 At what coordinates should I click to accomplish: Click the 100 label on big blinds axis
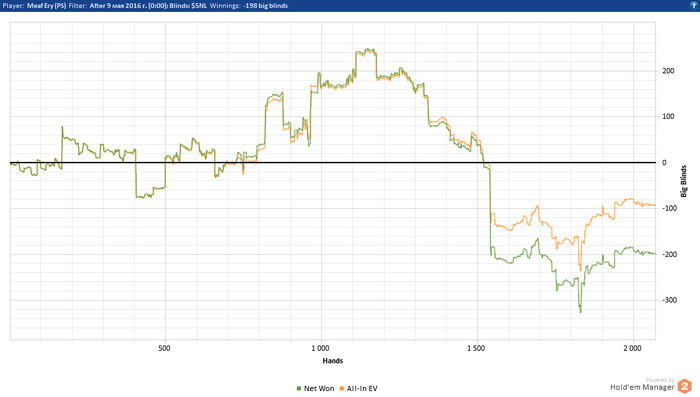click(668, 117)
